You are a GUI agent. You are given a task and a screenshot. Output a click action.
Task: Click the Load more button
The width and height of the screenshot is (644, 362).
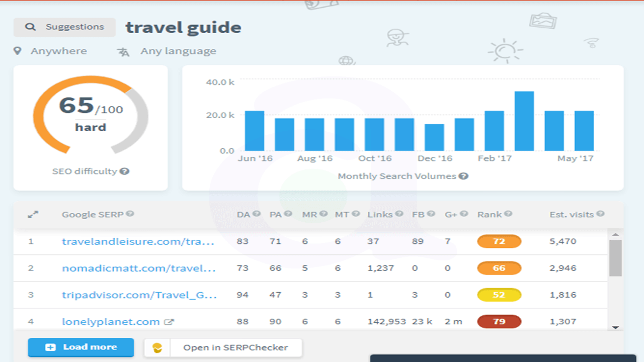coord(81,347)
